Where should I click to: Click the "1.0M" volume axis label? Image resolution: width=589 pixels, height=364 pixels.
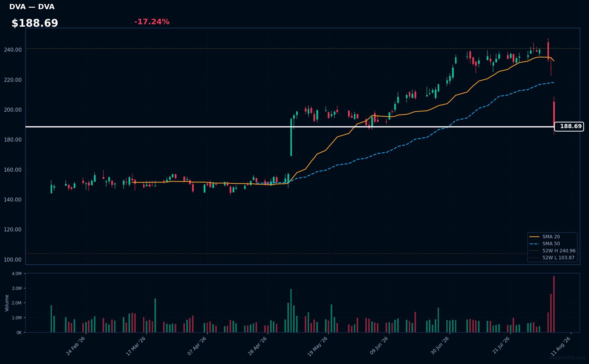pyautogui.click(x=17, y=318)
